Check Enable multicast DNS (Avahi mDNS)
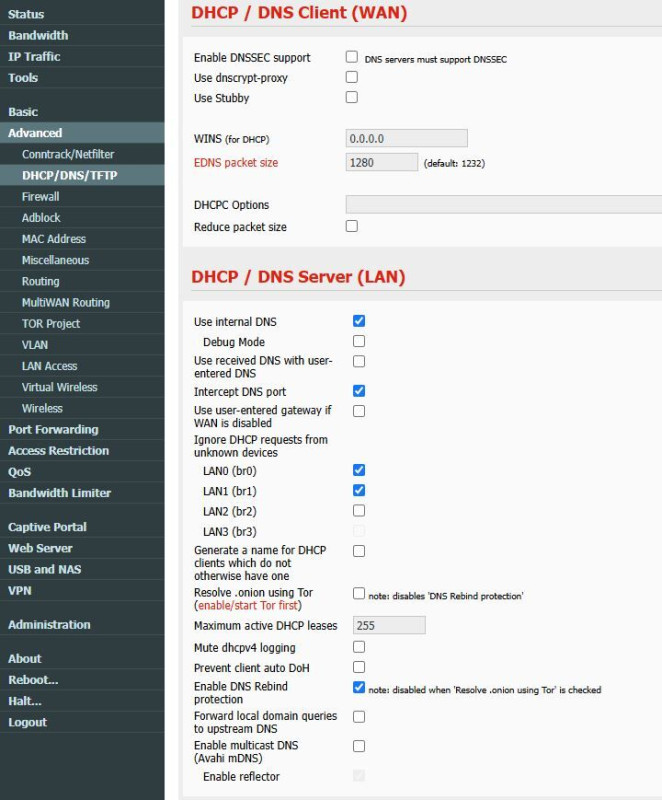The height and width of the screenshot is (800, 662). (359, 746)
